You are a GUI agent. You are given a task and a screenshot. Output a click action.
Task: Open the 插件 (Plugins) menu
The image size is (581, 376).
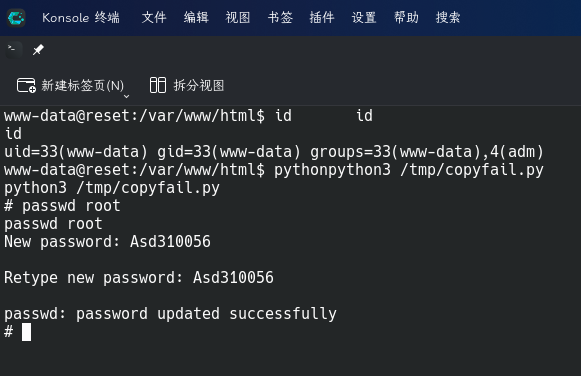click(322, 17)
